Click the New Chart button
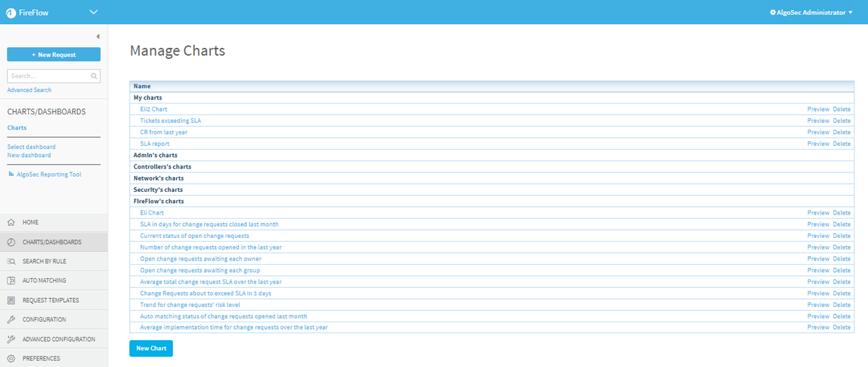 point(151,348)
